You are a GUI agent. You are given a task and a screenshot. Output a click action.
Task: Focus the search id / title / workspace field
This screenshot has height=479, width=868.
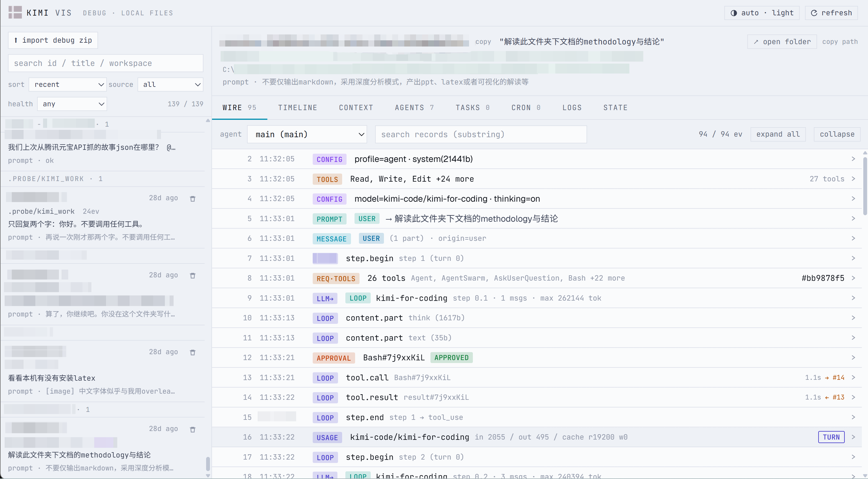[x=105, y=63]
